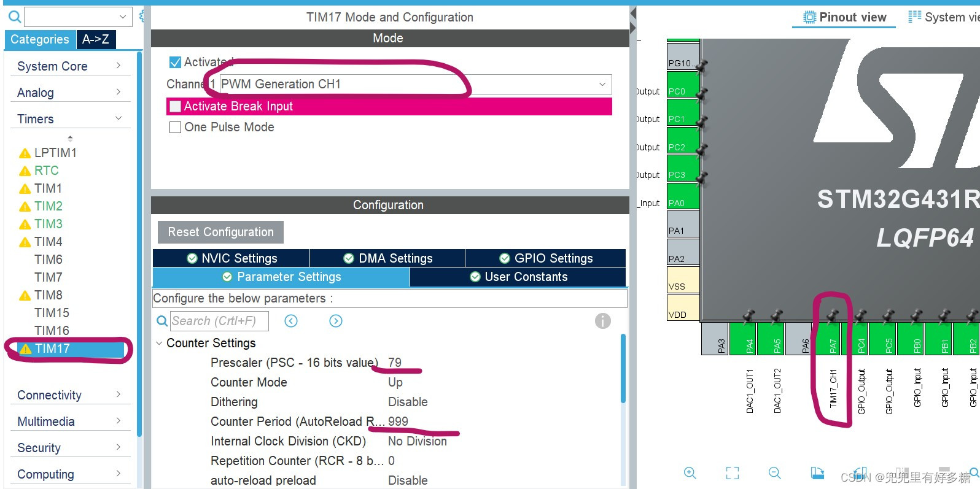Click pin PA1 on the chip

click(683, 224)
